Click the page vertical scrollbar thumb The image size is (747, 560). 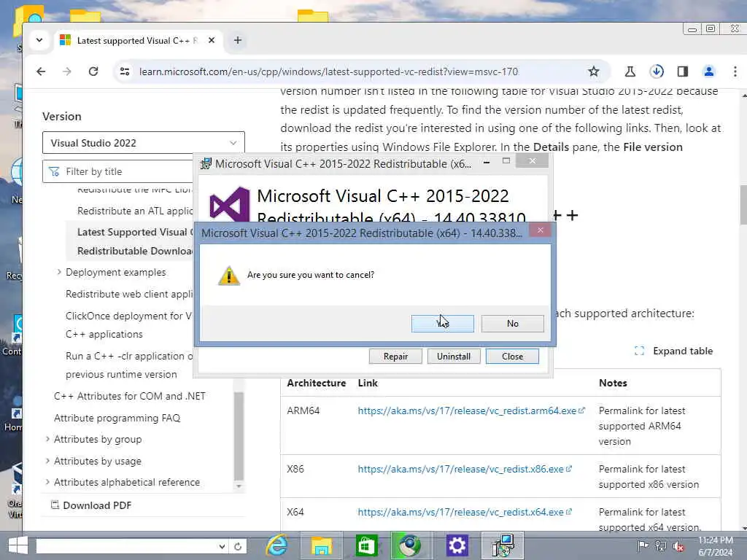[x=743, y=205]
